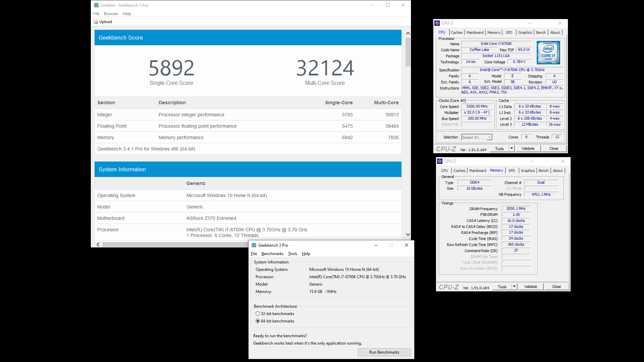Switch to SPD tab in upper CPU-Z window
This screenshot has height=362, width=644.
click(509, 33)
